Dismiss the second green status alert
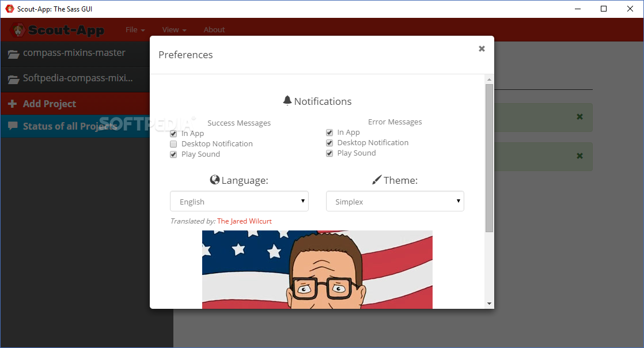 click(580, 156)
